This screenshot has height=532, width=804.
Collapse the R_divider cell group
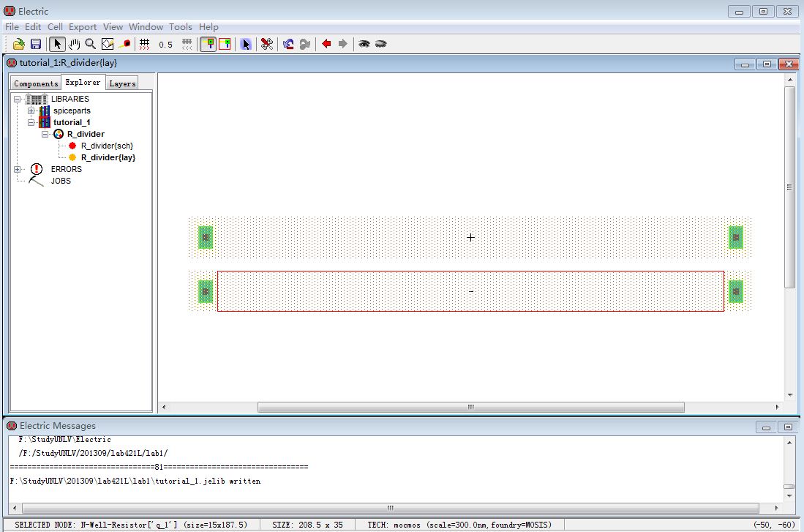[x=45, y=134]
